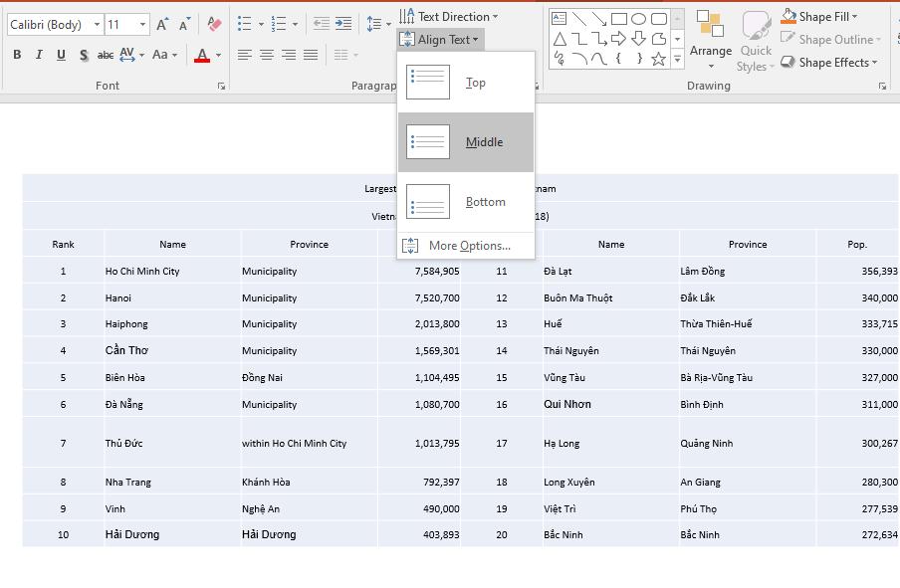
Task: Apply Shape Fill to the selection
Action: 822,16
